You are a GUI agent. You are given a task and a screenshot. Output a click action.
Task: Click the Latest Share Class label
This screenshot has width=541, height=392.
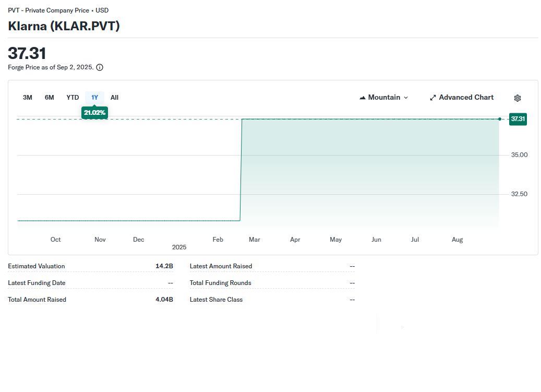click(x=216, y=300)
